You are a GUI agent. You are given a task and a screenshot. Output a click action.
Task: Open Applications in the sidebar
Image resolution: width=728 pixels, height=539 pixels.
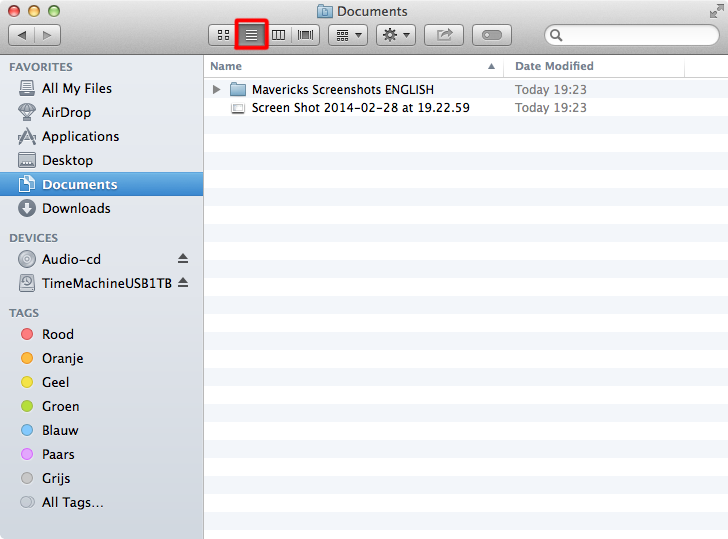(101, 136)
